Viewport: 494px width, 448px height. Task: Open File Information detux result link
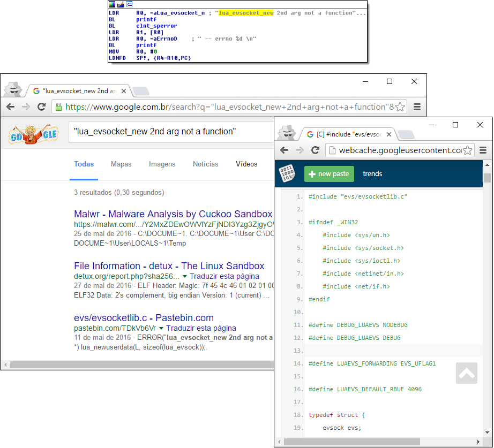(x=169, y=266)
